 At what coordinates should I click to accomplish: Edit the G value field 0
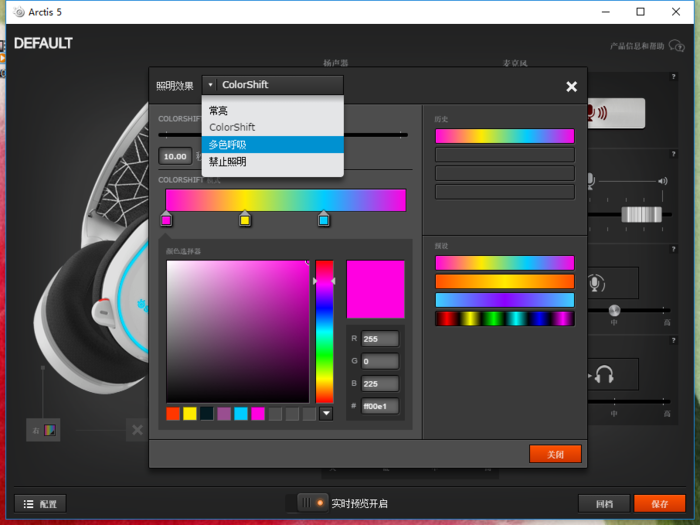coord(380,361)
